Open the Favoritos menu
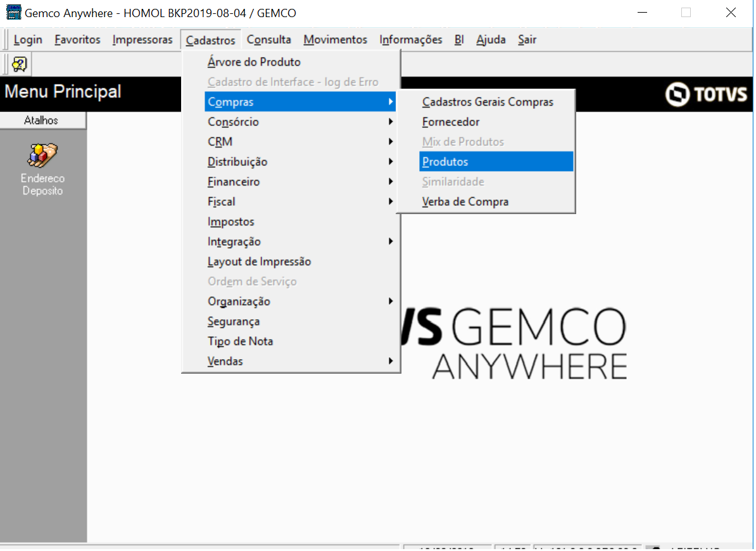Viewport: 756px width, 551px height. click(77, 39)
